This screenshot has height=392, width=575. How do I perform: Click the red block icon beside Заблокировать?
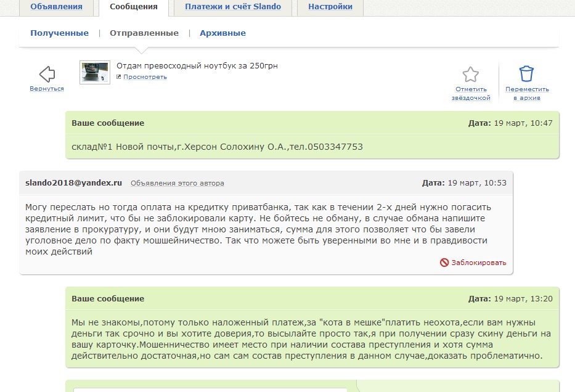click(x=444, y=263)
